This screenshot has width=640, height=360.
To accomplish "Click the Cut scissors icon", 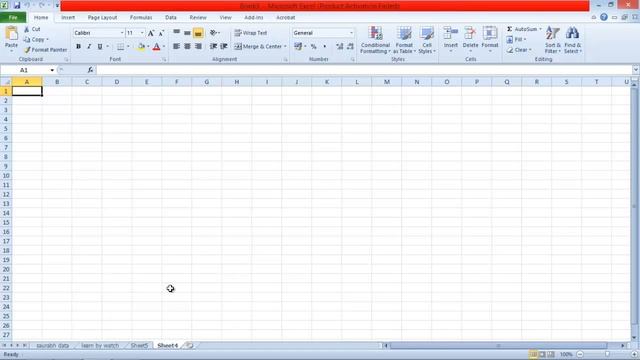I will [x=27, y=29].
